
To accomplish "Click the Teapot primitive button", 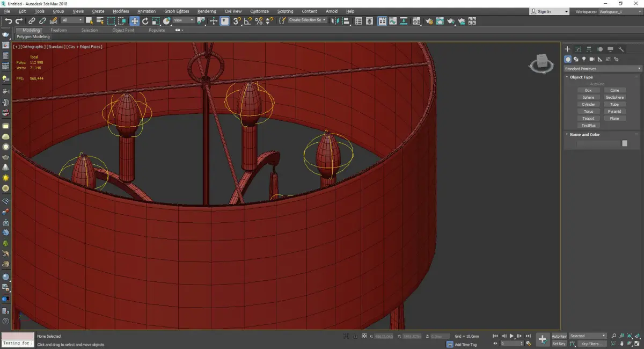I will click(588, 119).
